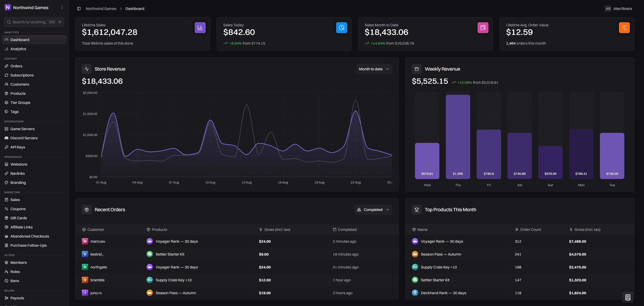The height and width of the screenshot is (306, 644).
Task: Click the Gift Cards icon in sidebar
Action: point(7,218)
